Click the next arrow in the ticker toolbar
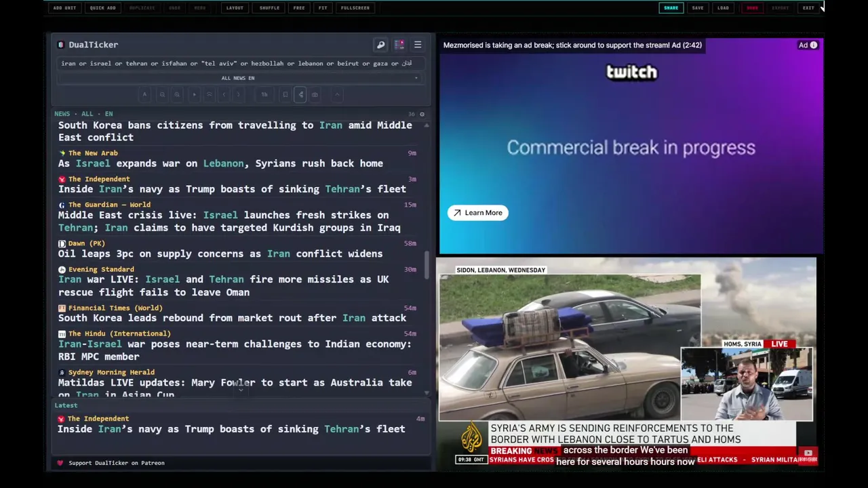 239,95
